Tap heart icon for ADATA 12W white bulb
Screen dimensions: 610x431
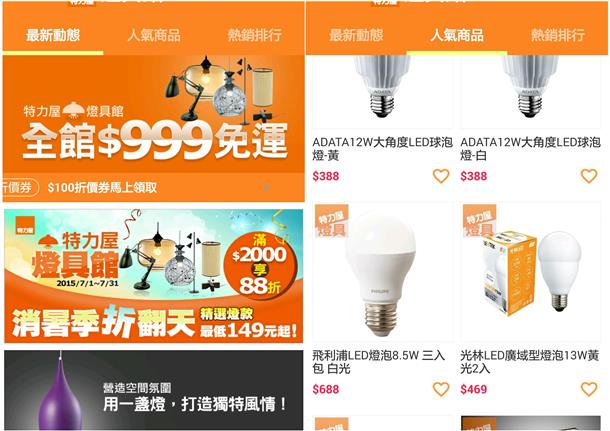[x=589, y=176]
